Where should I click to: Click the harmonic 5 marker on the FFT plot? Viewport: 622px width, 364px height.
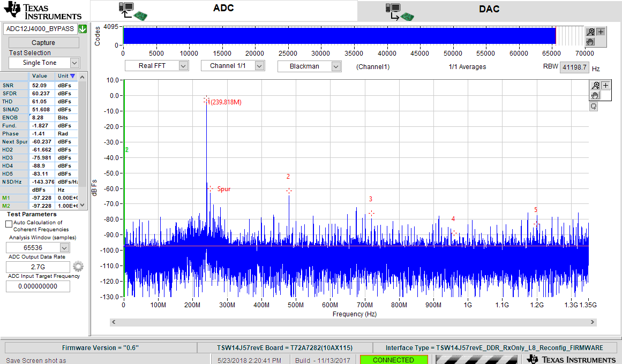pos(536,224)
